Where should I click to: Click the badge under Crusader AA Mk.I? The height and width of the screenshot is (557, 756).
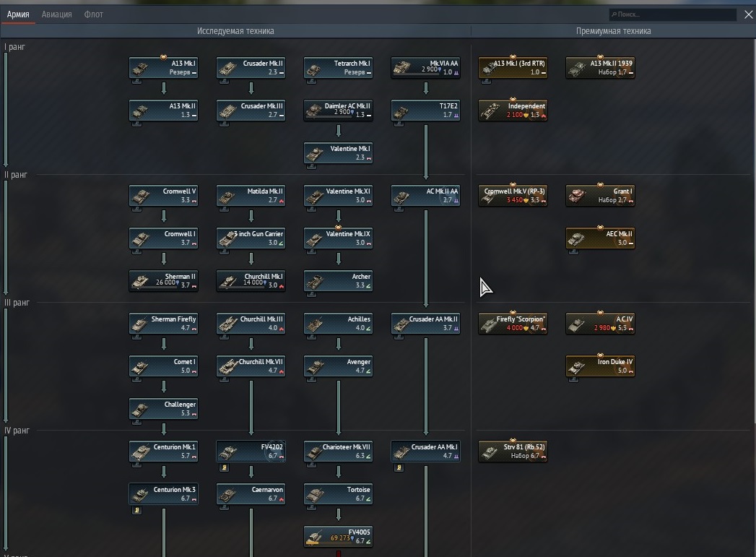(399, 467)
